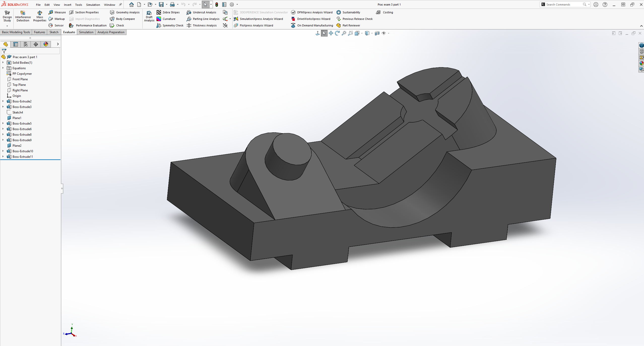Click the Zoom to Fit magnifier
Screen dimensions: 644x346
[x=344, y=33]
